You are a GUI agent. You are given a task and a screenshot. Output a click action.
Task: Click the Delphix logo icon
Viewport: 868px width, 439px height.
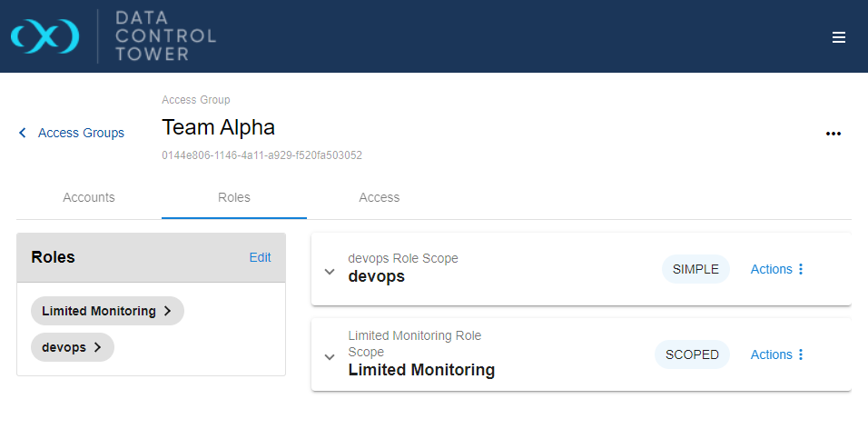[x=44, y=36]
